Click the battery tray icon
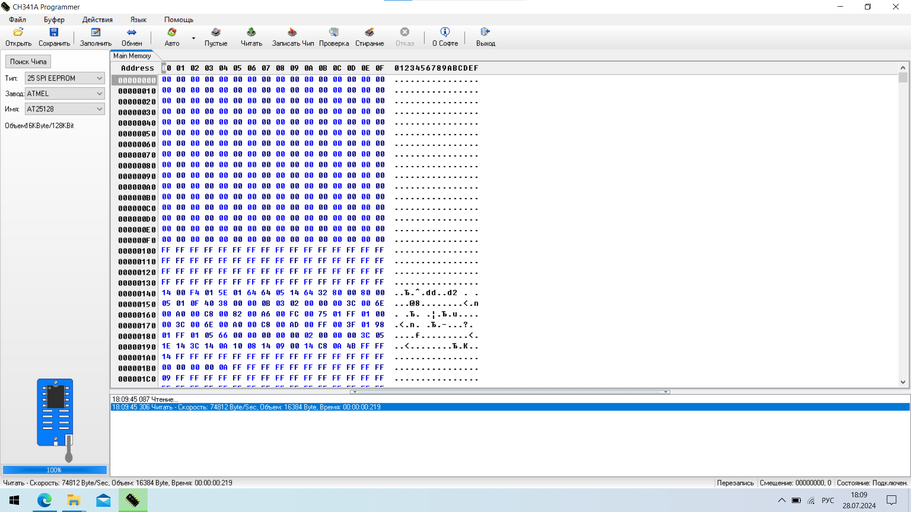 pos(797,500)
